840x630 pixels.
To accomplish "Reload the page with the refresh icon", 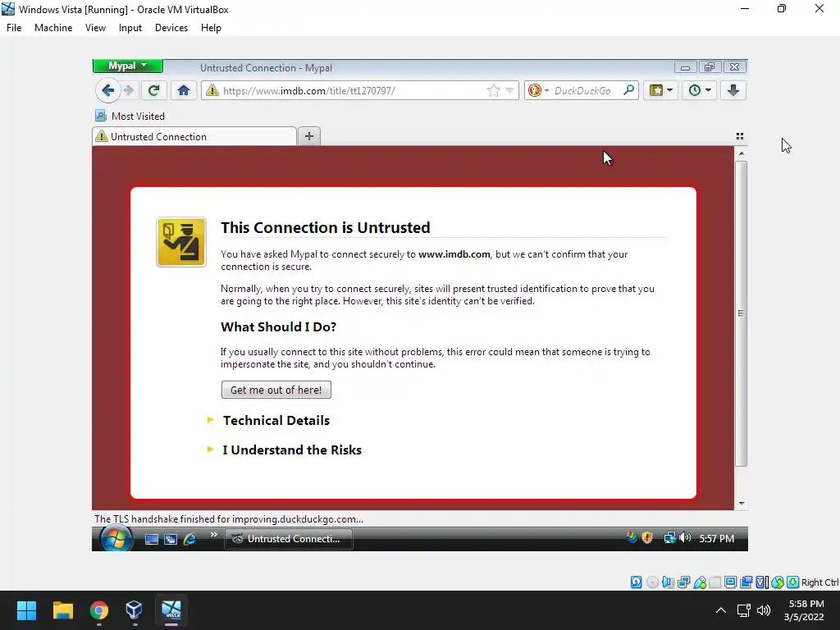I will [153, 90].
